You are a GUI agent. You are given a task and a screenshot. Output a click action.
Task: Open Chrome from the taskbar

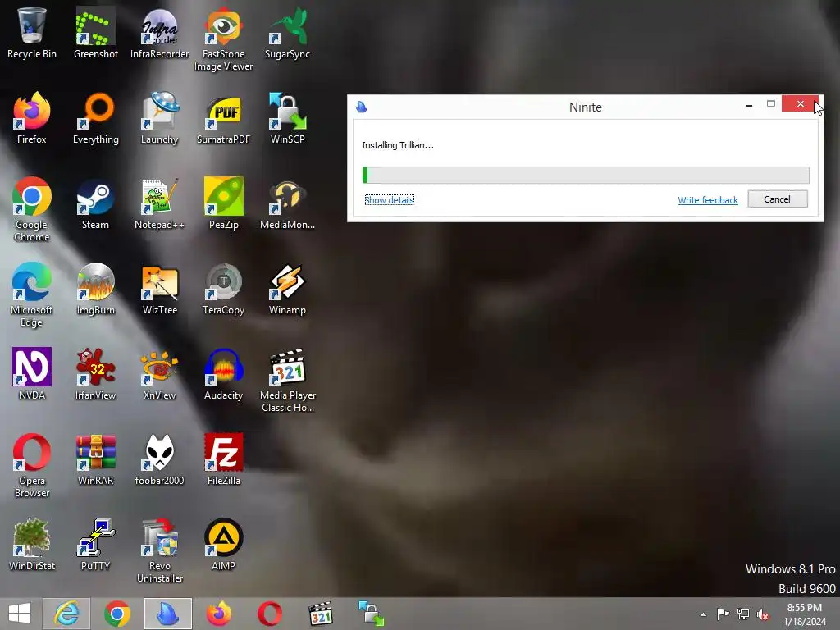tap(116, 614)
